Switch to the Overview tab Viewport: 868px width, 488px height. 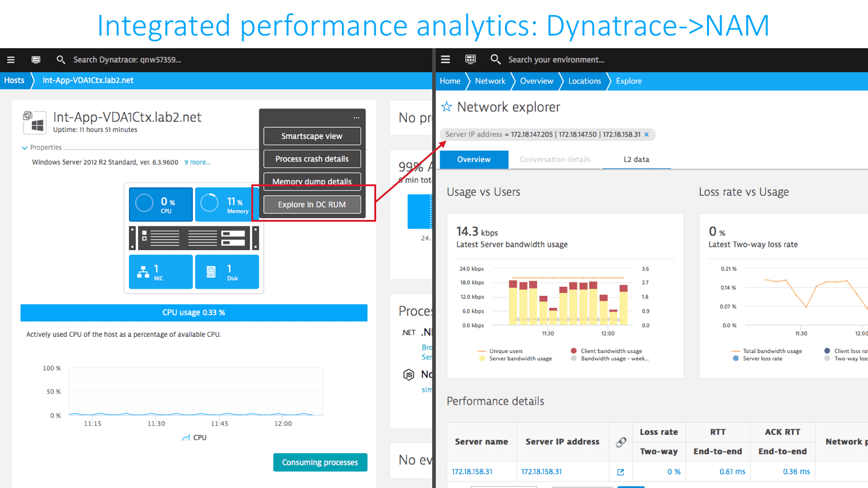(x=474, y=160)
